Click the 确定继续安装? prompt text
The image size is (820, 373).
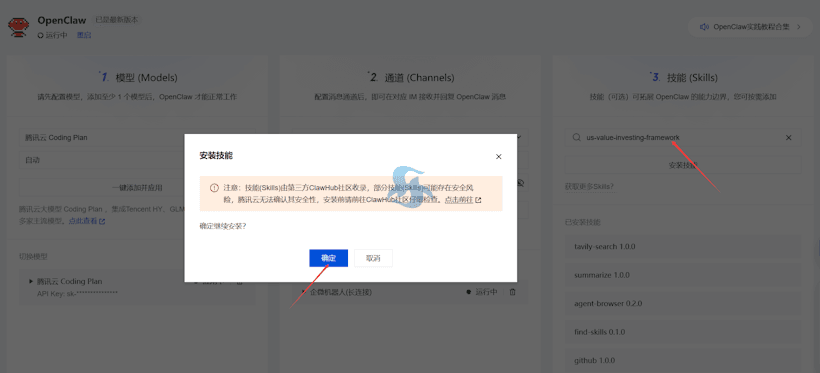(223, 226)
